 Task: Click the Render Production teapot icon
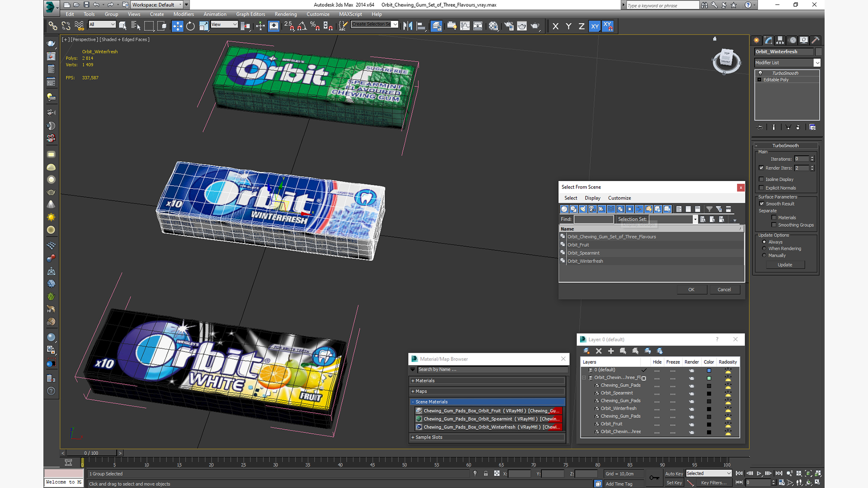click(x=535, y=26)
